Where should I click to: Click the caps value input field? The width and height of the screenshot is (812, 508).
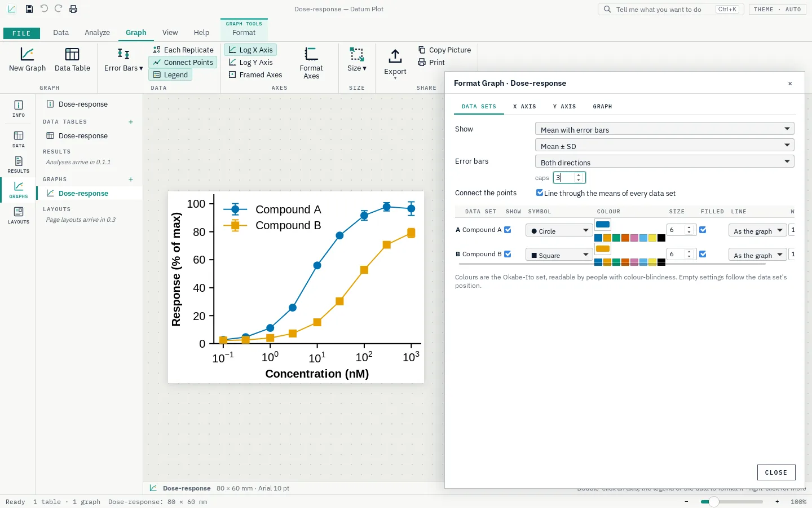point(569,177)
